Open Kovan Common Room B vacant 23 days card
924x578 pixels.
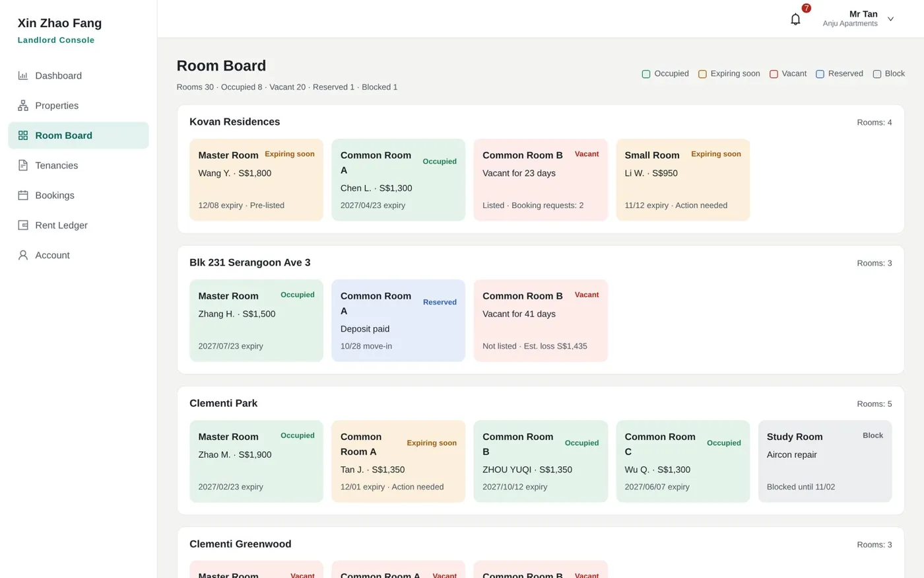541,180
